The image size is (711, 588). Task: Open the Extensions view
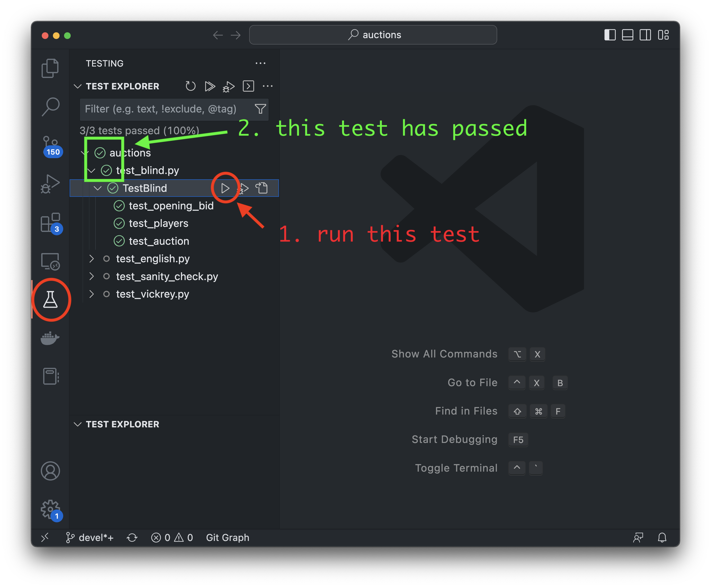51,223
